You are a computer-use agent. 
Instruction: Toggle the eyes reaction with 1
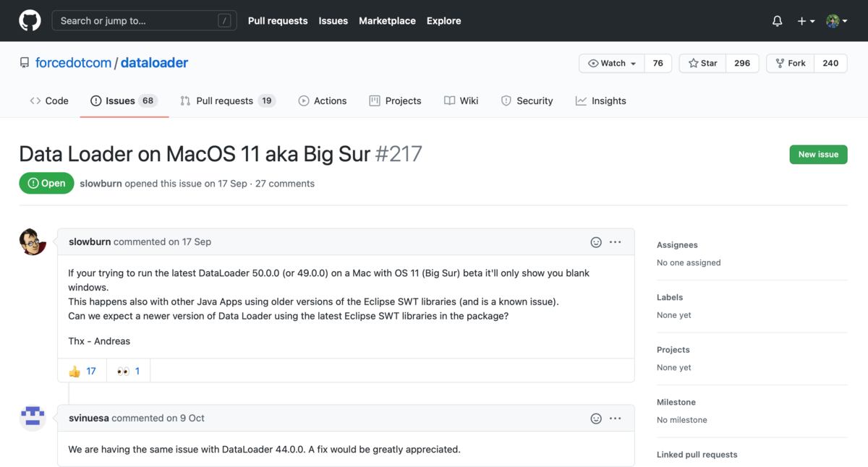[x=128, y=371]
